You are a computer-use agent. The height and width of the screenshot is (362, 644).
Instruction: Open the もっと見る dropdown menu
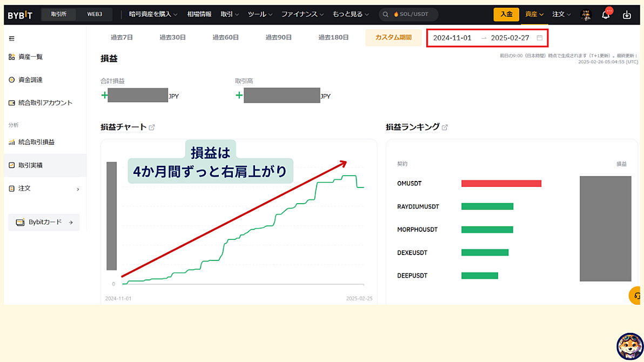tap(351, 15)
